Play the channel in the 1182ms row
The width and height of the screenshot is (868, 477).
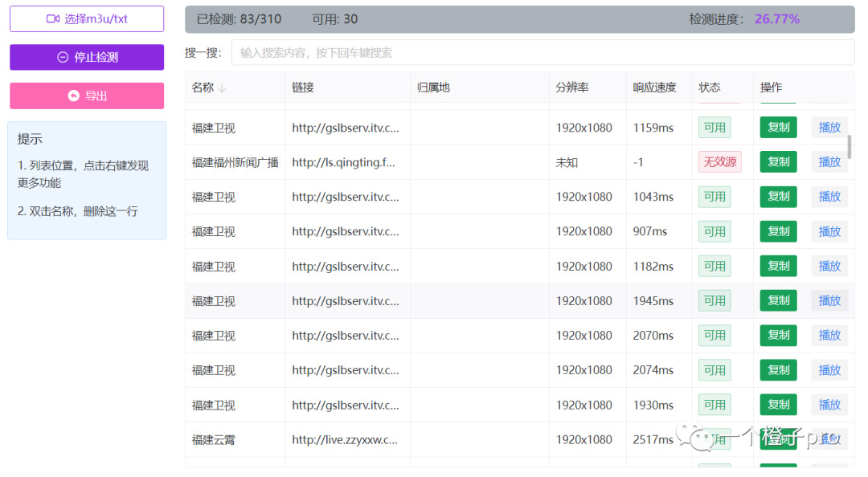tap(829, 266)
